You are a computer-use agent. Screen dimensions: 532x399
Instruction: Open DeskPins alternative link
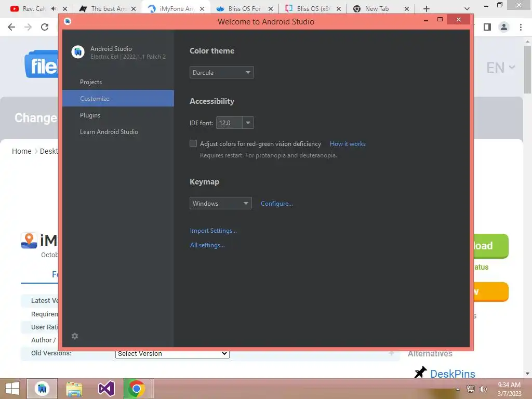[x=453, y=374]
